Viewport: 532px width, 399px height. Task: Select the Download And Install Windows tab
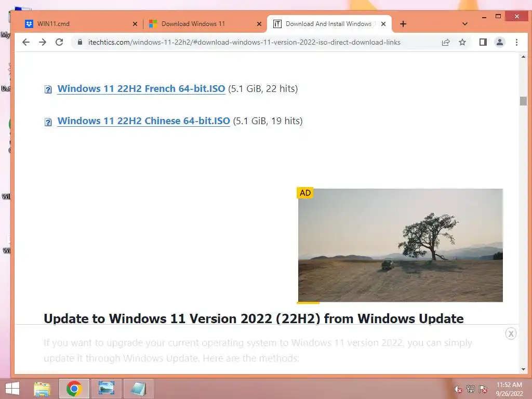[x=329, y=24]
